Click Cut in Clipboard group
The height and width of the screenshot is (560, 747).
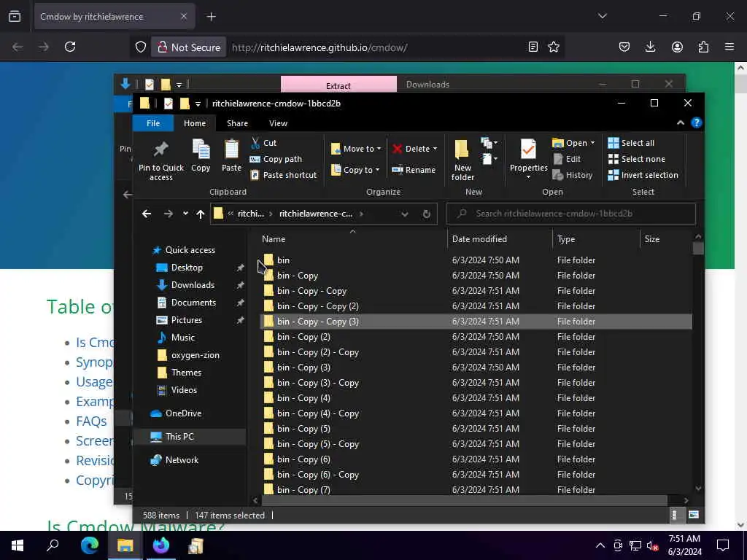pos(263,143)
